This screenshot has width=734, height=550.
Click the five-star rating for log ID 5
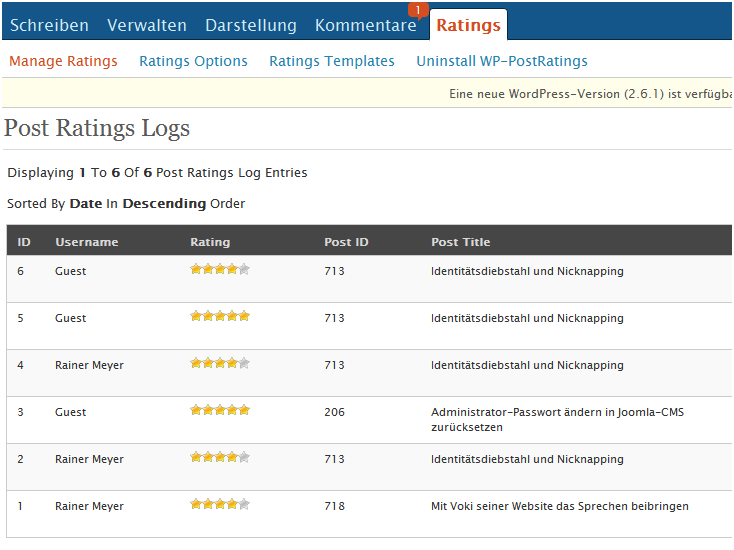220,316
